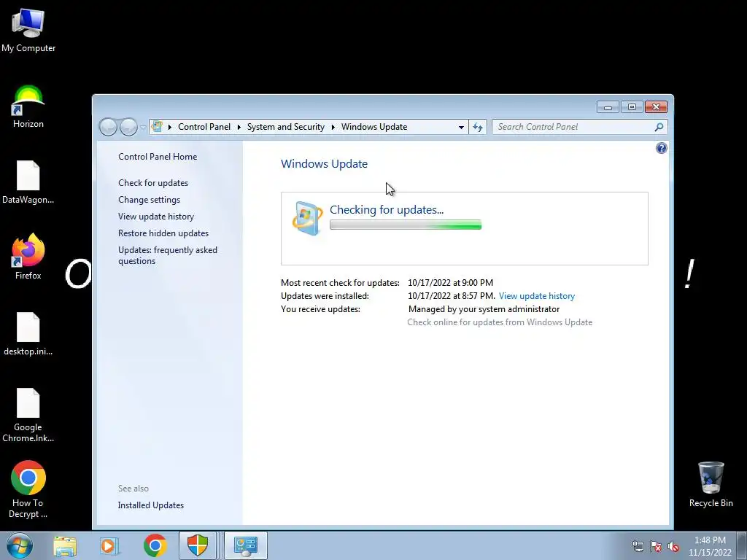Open the How To Decrypt Chrome icon
The width and height of the screenshot is (747, 560).
tap(28, 489)
